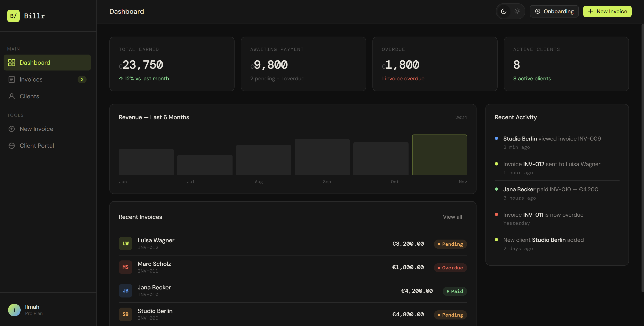644x326 pixels.
Task: Click the MS avatar for Marc Scholz
Action: 126,267
